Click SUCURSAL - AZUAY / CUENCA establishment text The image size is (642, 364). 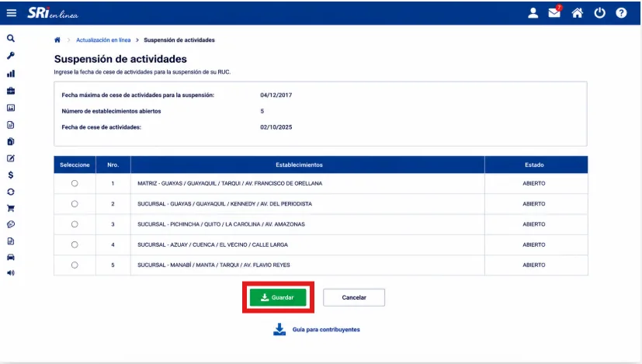[x=213, y=244]
